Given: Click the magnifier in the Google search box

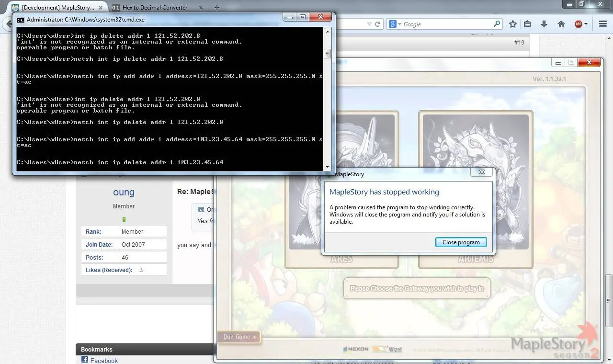Looking at the screenshot, I should click(x=497, y=23).
